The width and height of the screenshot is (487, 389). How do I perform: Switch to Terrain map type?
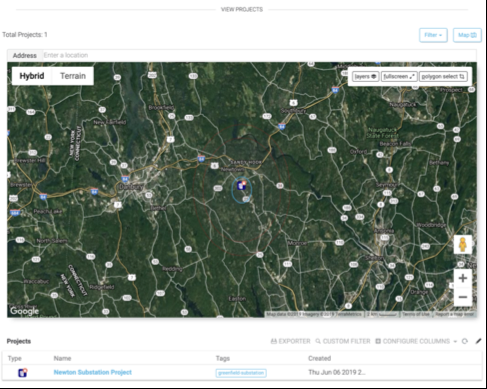pyautogui.click(x=73, y=76)
